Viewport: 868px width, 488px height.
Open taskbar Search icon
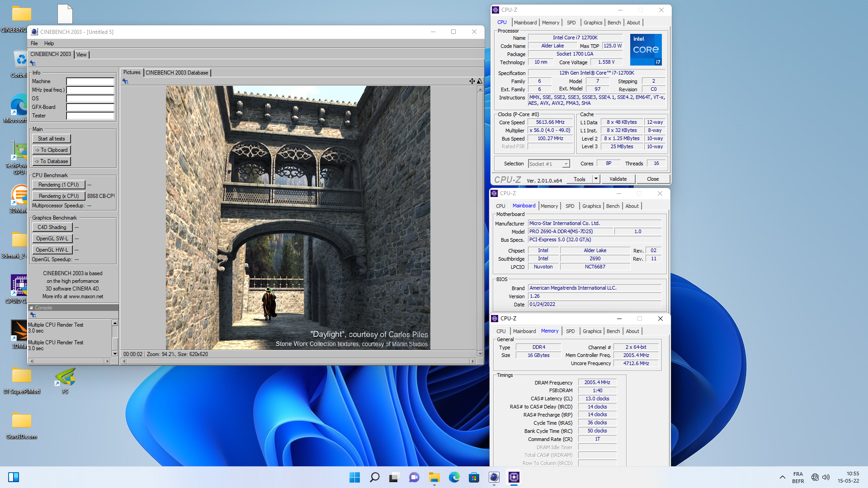click(374, 477)
